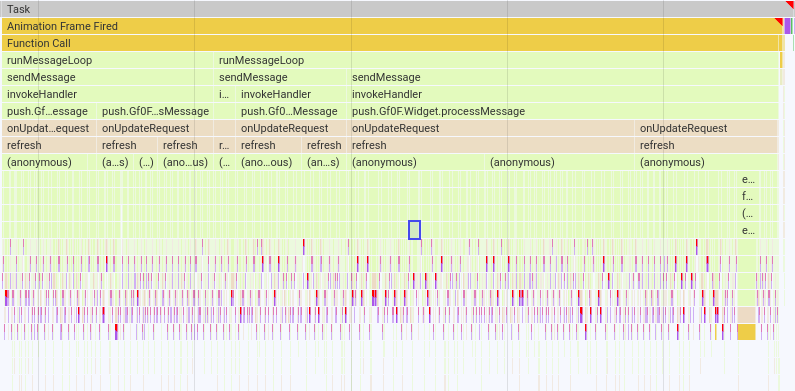Image resolution: width=795 pixels, height=391 pixels.
Task: Select the truncated onUpdat...equest bar
Action: [x=49, y=128]
